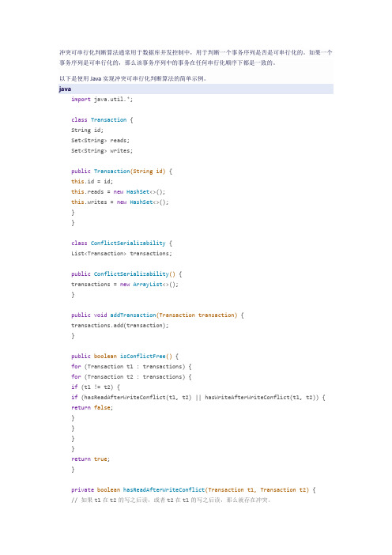Click 'transactions = new ArrayList<>();' statement
This screenshot has height=555, width=392.
coord(125,285)
